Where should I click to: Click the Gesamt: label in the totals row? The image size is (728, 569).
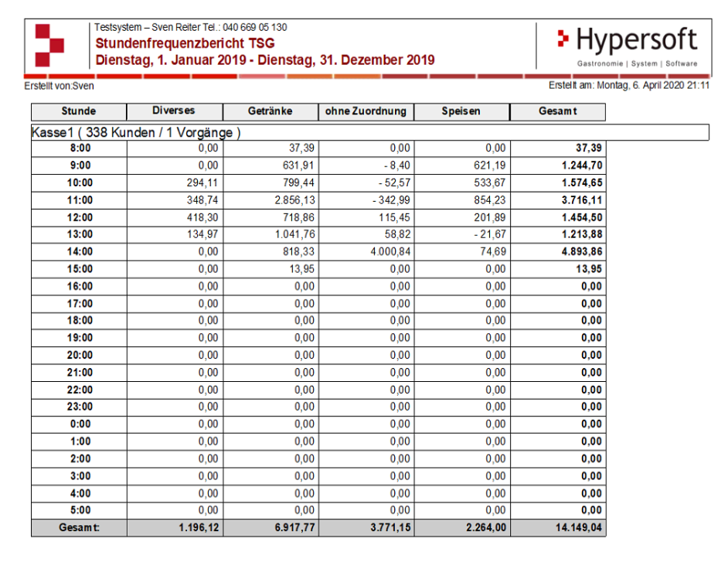click(x=79, y=528)
